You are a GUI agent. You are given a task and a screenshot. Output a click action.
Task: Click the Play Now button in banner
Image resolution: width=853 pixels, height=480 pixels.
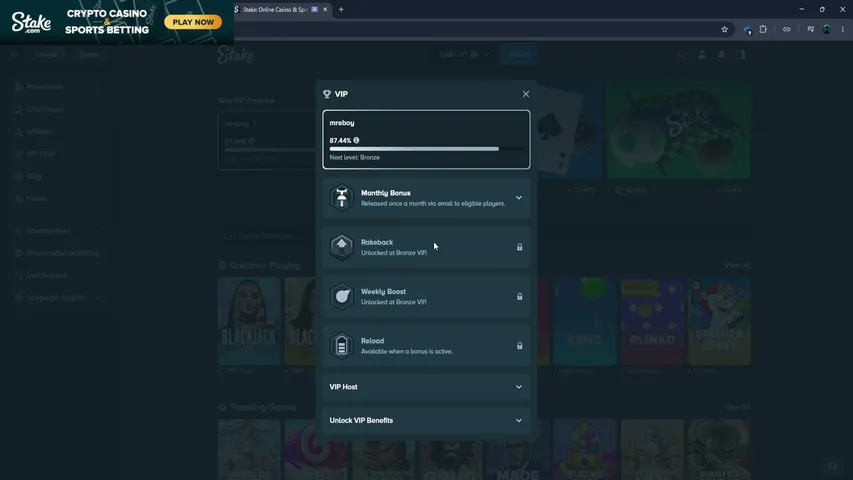tap(193, 22)
